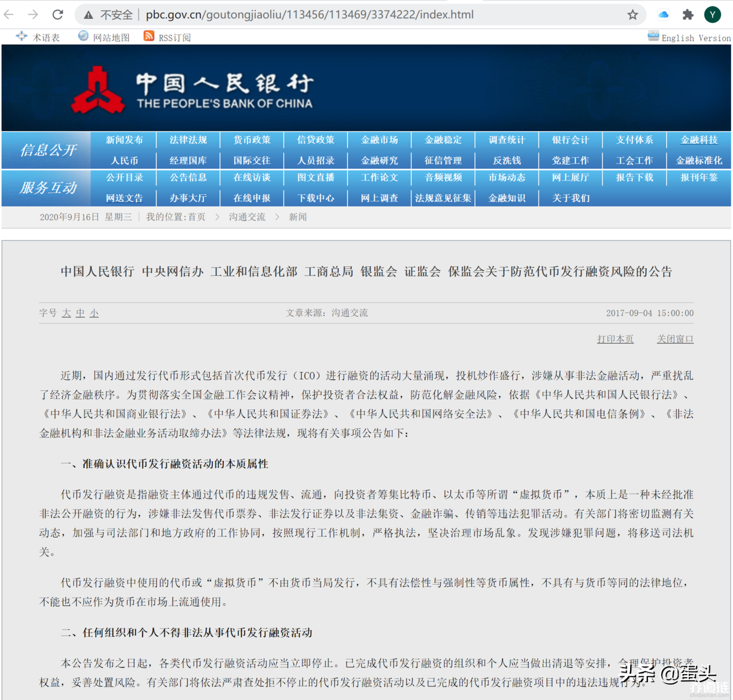Open 公开目录 menu item
733x700 pixels.
coord(124,178)
